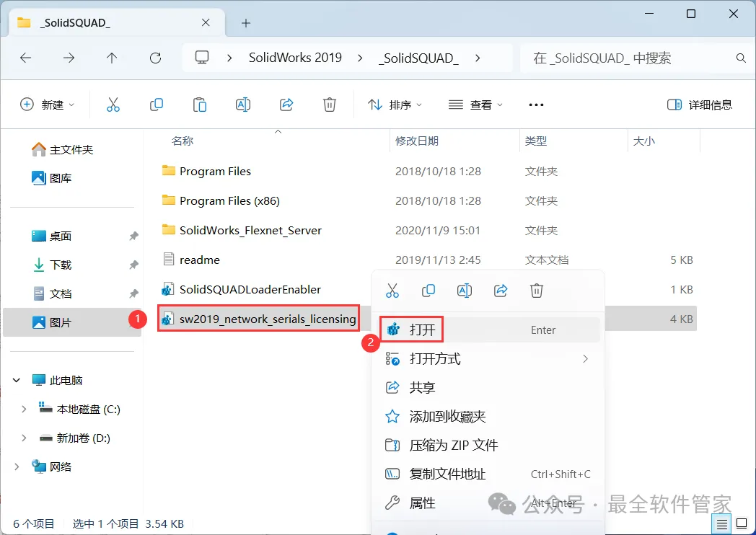
Task: Click the context menu Cut icon
Action: [x=392, y=291]
